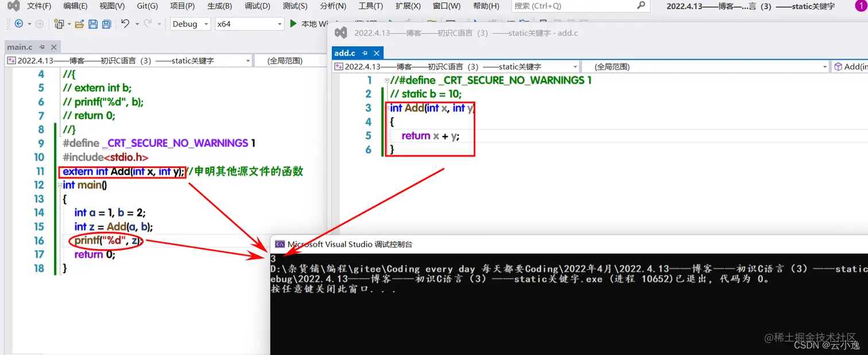Click 'return x + y;' in add.c
The width and height of the screenshot is (868, 355).
[x=431, y=136]
